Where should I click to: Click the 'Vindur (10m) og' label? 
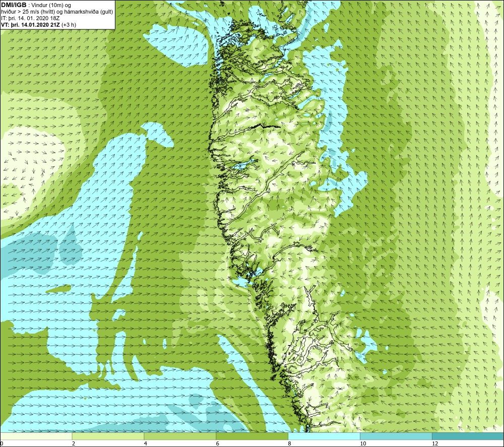coord(51,6)
